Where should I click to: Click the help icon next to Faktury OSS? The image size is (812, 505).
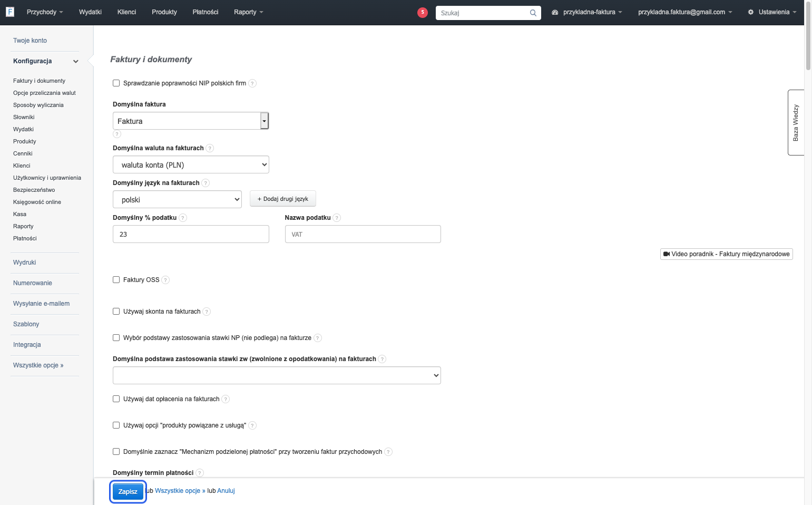pos(165,280)
